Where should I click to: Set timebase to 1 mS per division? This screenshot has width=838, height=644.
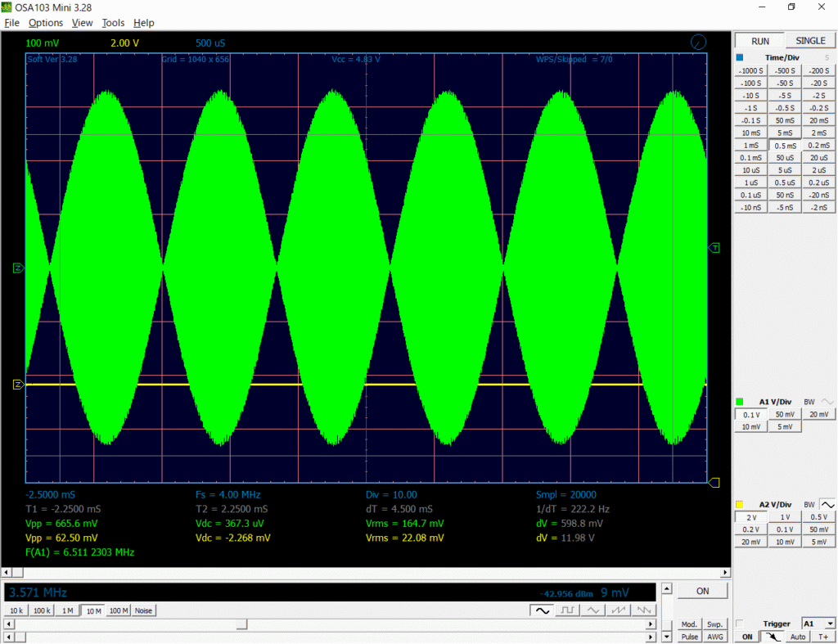[750, 145]
